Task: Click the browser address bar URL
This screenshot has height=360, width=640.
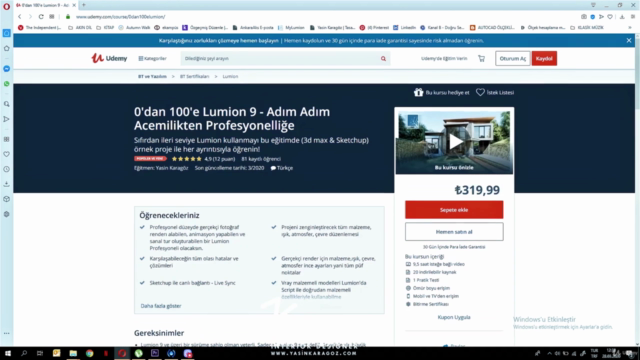Action: tap(121, 17)
